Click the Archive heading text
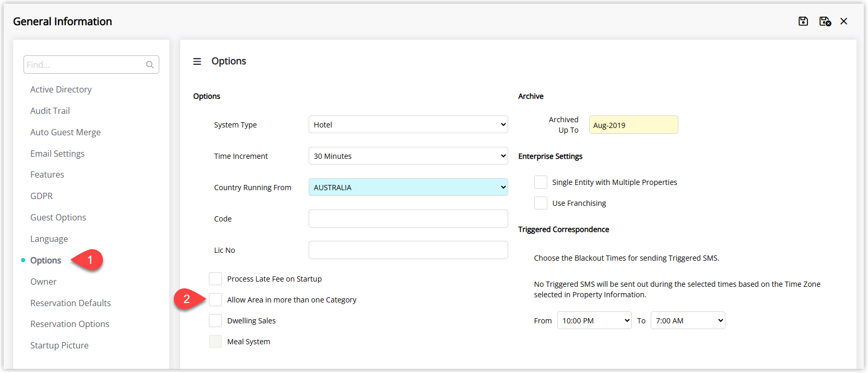Screen dimensions: 868x373 (x=531, y=96)
